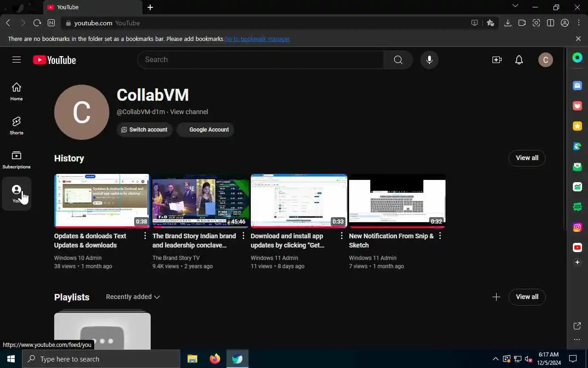This screenshot has height=368, width=588.
Task: Click the search magnifier button
Action: tap(398, 60)
